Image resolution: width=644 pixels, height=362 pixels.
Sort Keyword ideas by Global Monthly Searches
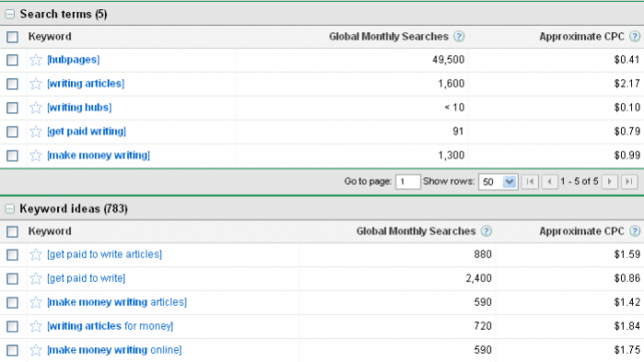(416, 232)
